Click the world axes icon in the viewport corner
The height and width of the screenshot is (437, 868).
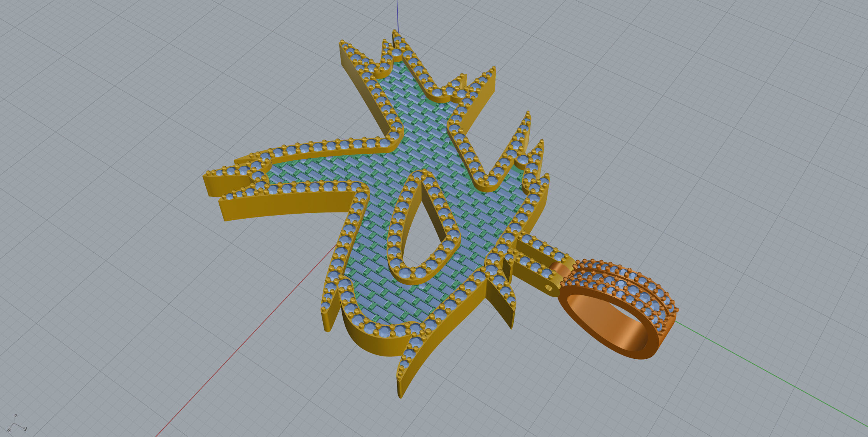(17, 424)
